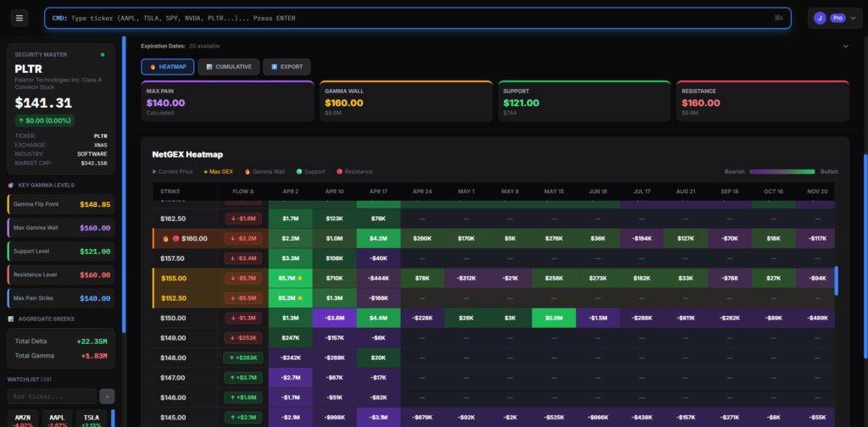Screen dimensions: 868x427
Task: Open the hamburger menu
Action: pos(19,19)
